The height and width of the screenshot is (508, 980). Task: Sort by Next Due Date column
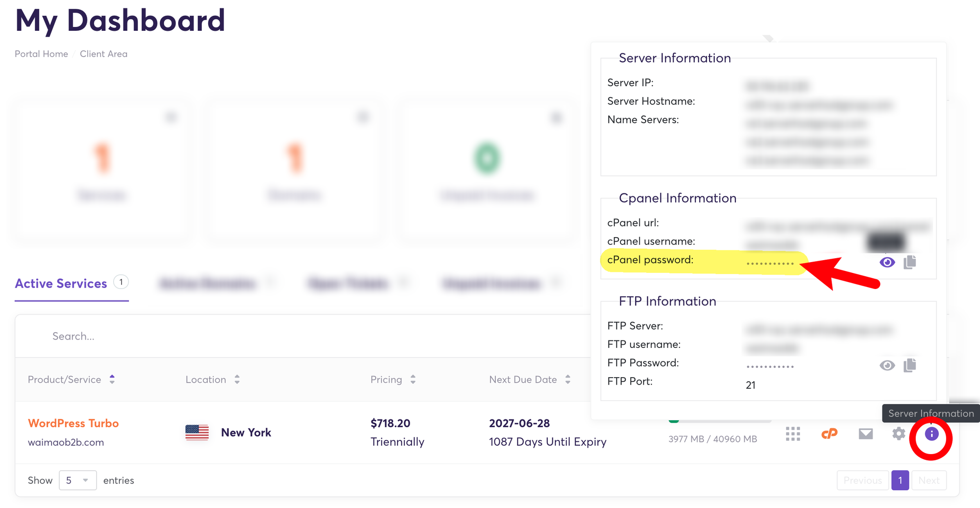click(x=567, y=380)
